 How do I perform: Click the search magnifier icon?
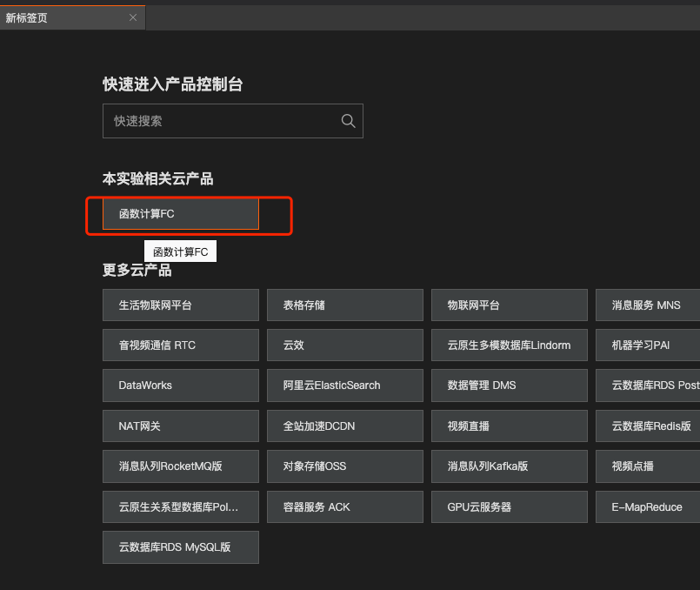[348, 121]
